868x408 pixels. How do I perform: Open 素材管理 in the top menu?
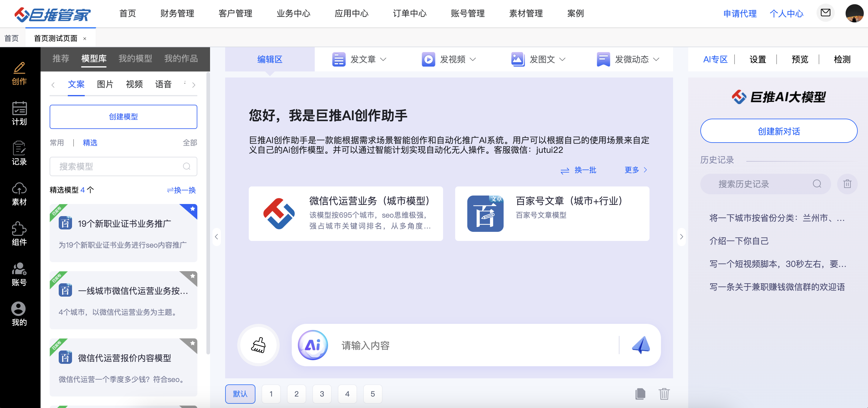[526, 14]
